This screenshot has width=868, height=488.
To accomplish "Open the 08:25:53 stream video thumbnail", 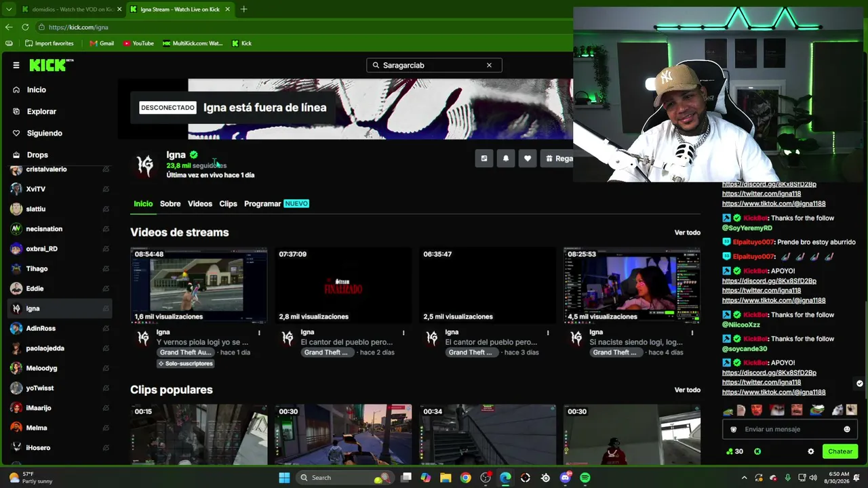I will (x=632, y=285).
